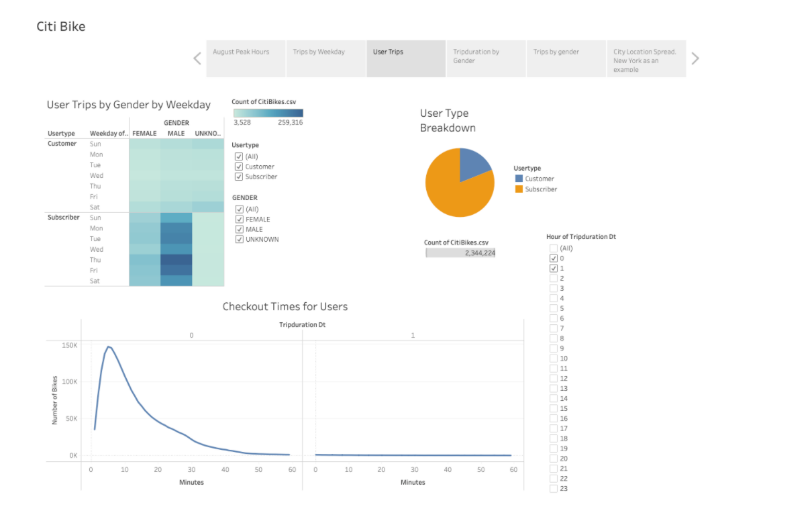Check hour 23 in Tripduration filter

pyautogui.click(x=554, y=488)
